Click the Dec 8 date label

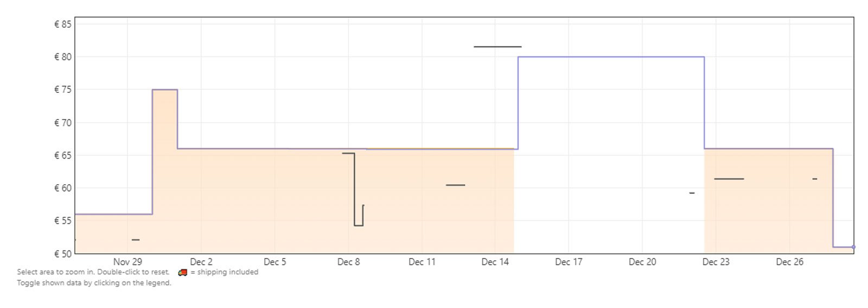click(348, 262)
